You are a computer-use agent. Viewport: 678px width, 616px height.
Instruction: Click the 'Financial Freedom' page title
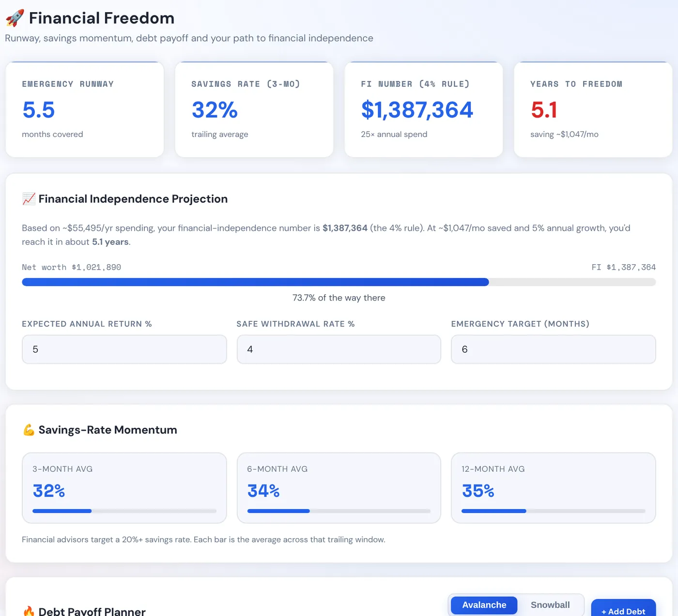(102, 18)
